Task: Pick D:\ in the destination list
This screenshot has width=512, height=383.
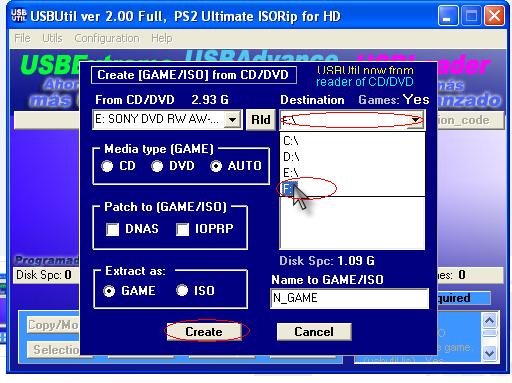Action: (352, 156)
